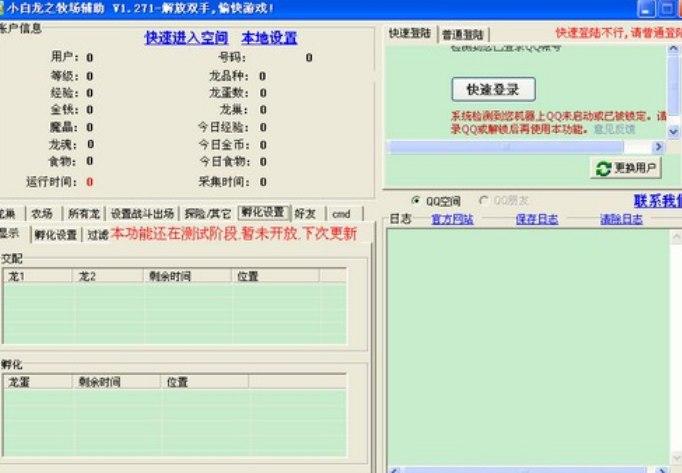This screenshot has width=682, height=473.
Task: Click the 龙2 column header
Action: (x=108, y=276)
